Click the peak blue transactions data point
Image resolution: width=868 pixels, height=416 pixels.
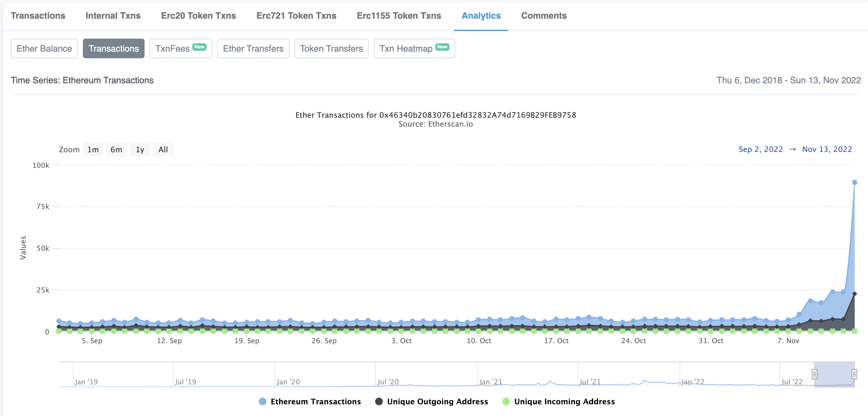[854, 182]
